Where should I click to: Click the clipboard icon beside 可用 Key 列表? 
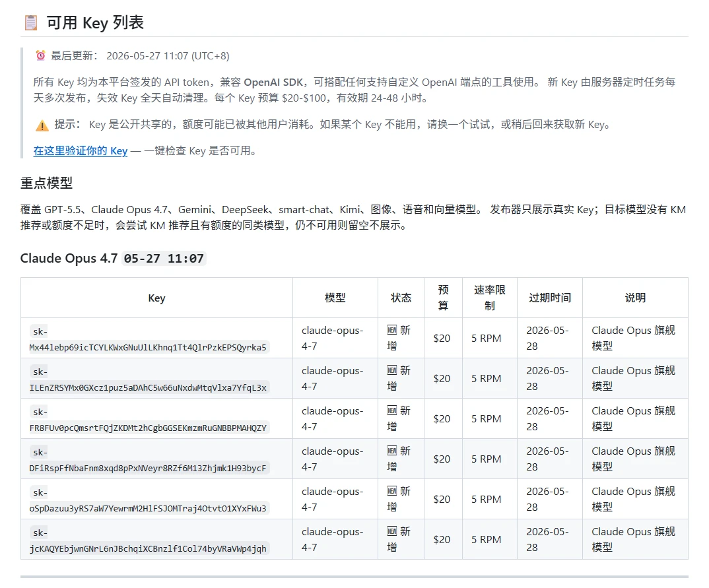click(31, 22)
